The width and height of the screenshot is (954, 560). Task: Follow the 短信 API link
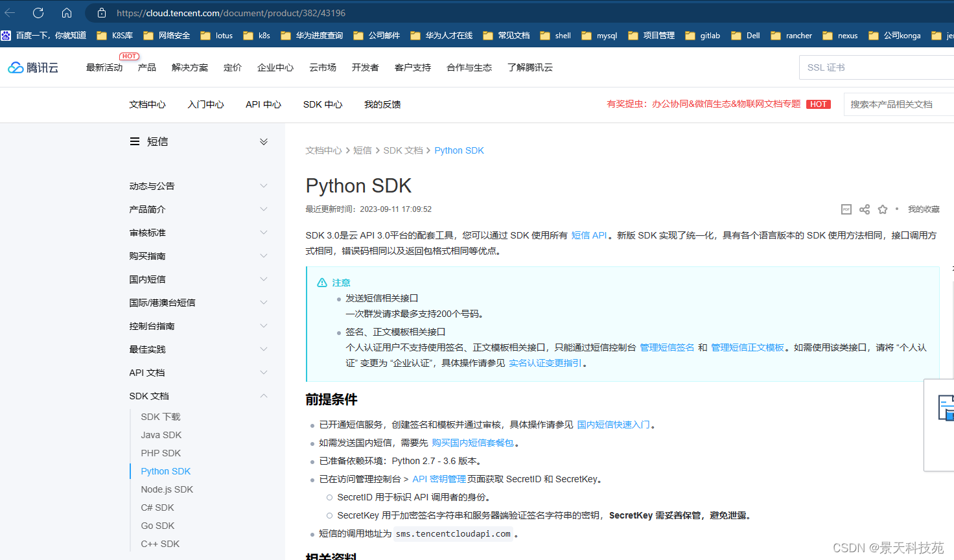[x=589, y=235]
